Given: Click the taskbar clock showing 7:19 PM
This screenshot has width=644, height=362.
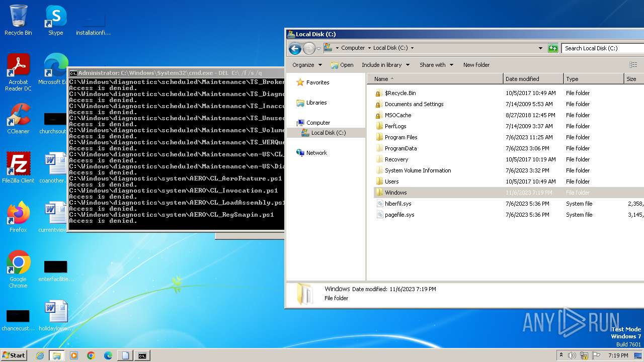Looking at the screenshot, I should (x=618, y=355).
